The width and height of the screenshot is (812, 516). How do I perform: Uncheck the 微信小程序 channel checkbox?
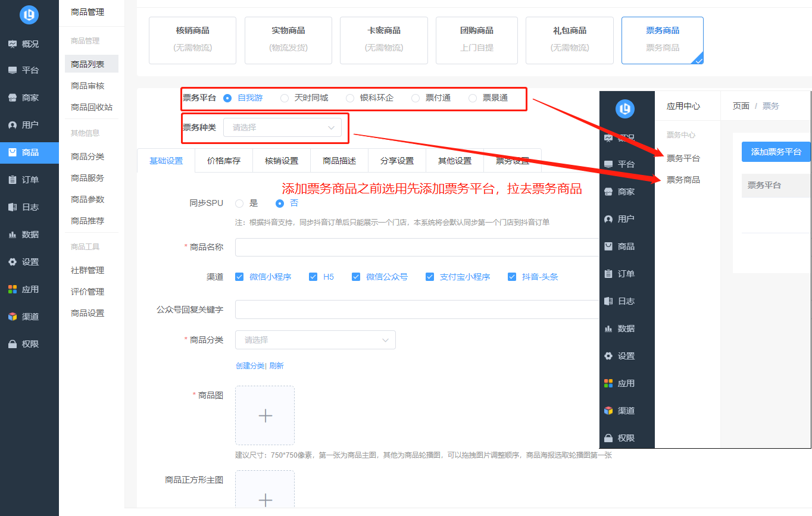click(239, 277)
